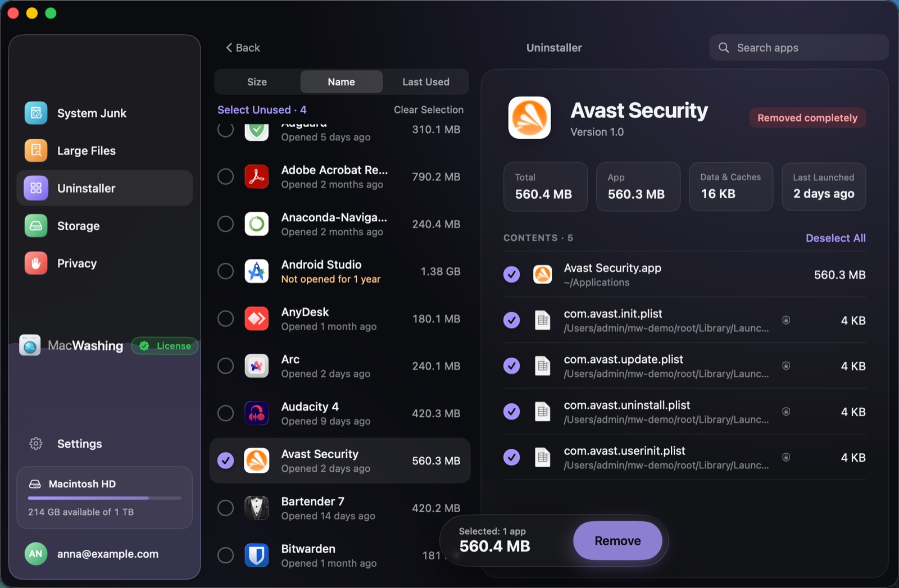Click the 'Not opened for 1 year' text

click(331, 279)
